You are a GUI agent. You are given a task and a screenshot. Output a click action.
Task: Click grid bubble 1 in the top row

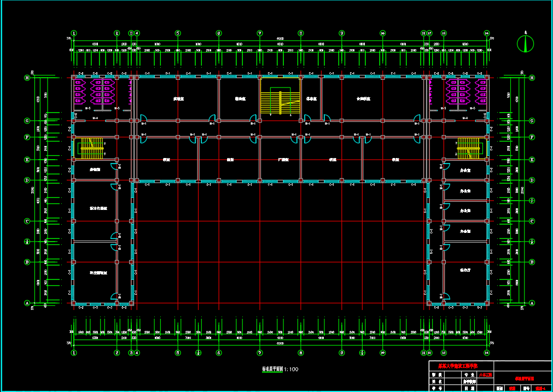74,33
